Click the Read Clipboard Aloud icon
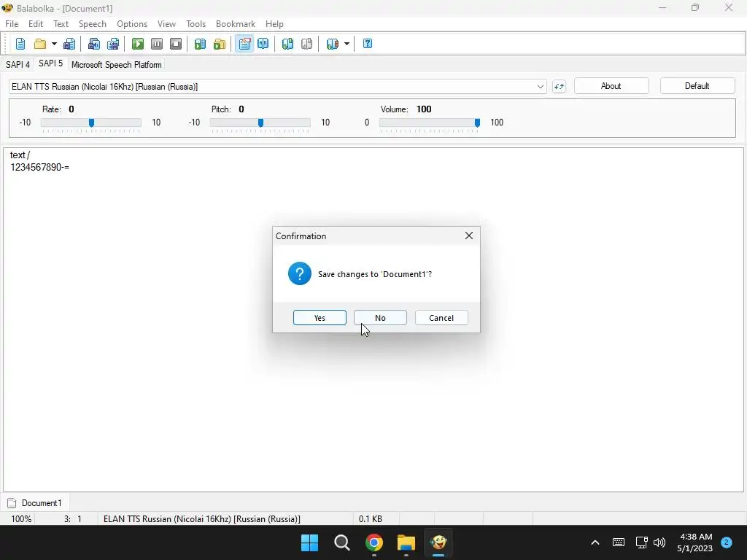The height and width of the screenshot is (560, 747). point(200,44)
